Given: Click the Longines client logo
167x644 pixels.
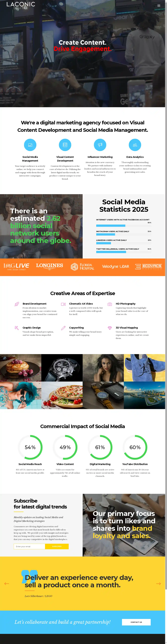Looking at the screenshot, I should [x=50, y=267].
